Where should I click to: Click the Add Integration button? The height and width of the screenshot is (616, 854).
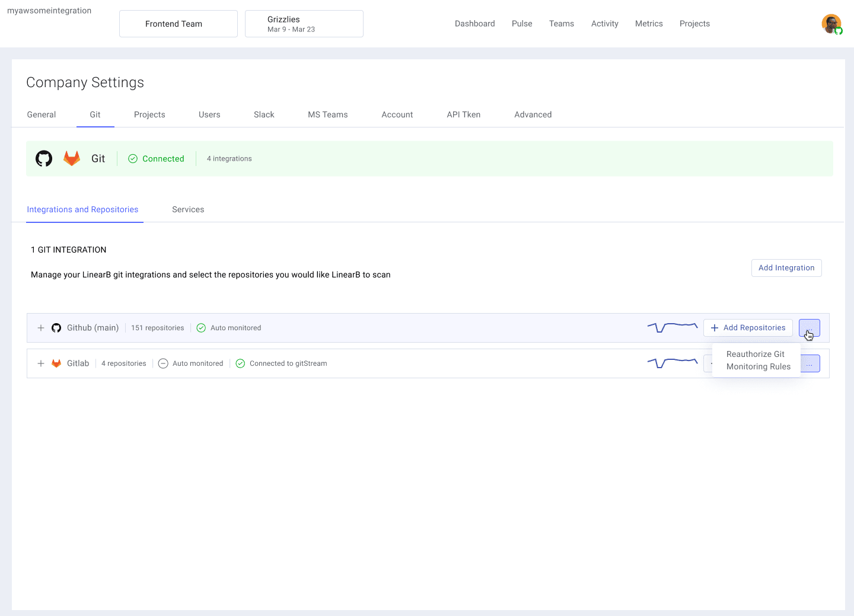click(786, 268)
